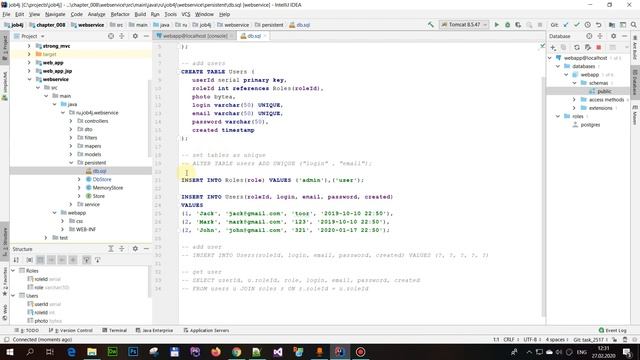The image size is (640, 360).
Task: Launch Photoshop from the taskbar
Action: (x=133, y=352)
